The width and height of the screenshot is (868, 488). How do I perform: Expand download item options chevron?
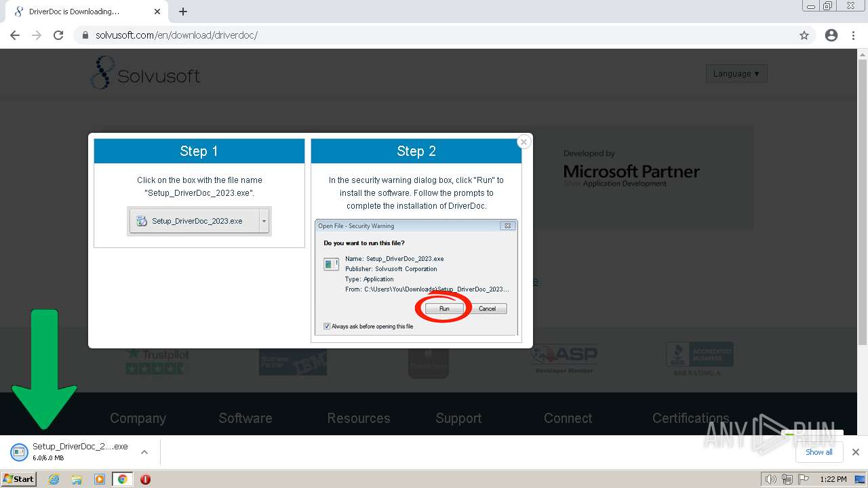pos(144,452)
